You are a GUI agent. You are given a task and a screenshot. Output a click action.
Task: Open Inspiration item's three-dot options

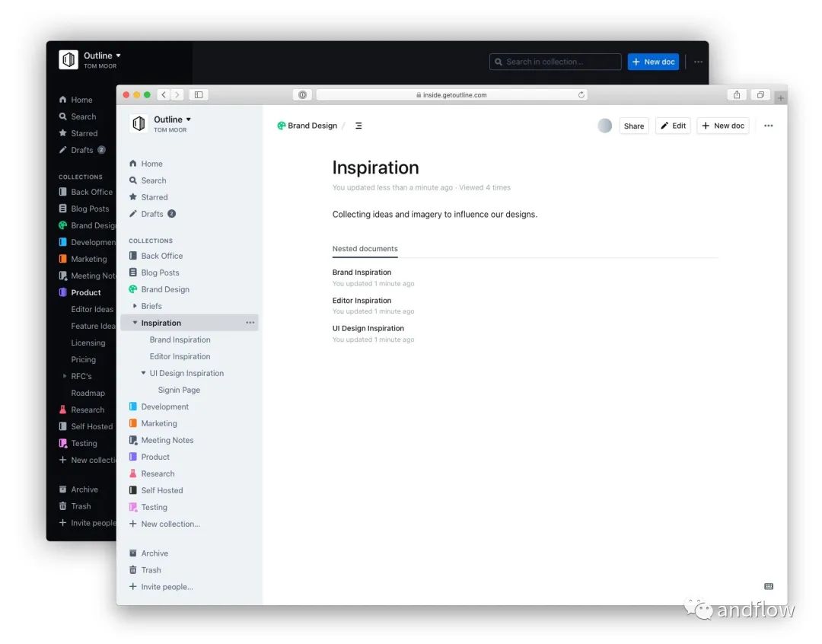point(250,323)
